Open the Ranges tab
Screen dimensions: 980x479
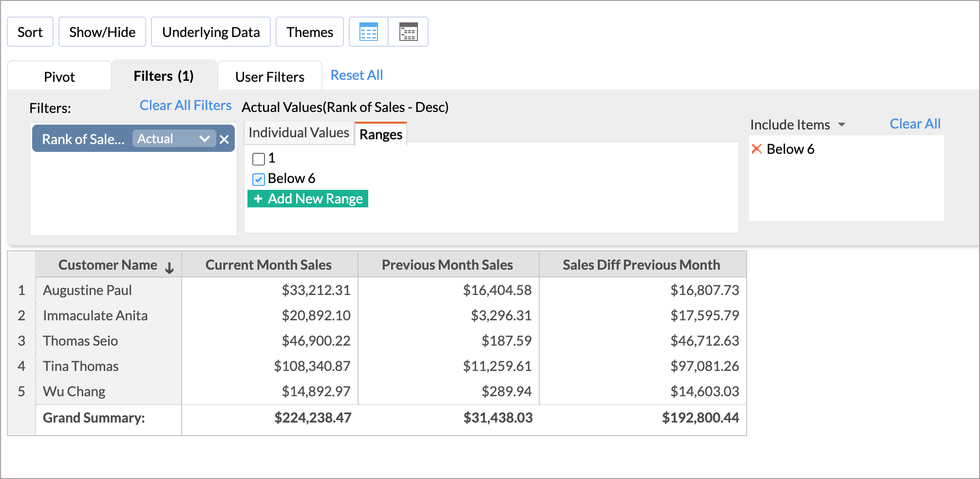[x=381, y=135]
